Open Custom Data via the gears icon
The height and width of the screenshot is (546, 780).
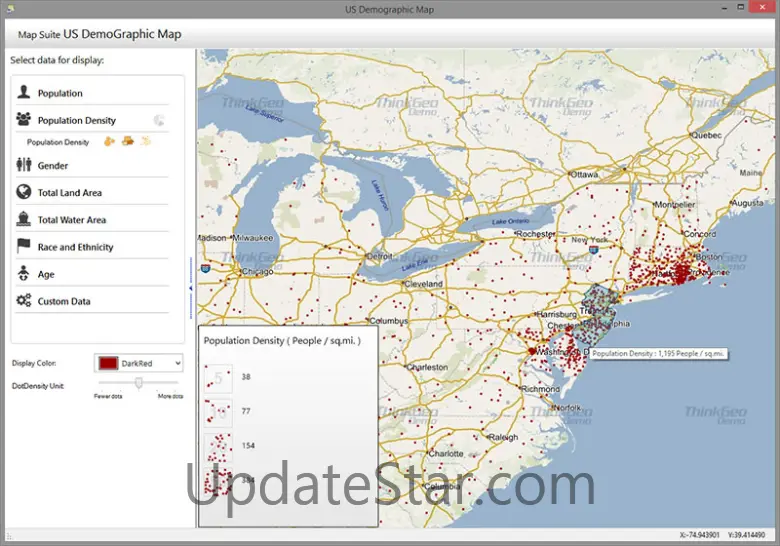[x=23, y=301]
